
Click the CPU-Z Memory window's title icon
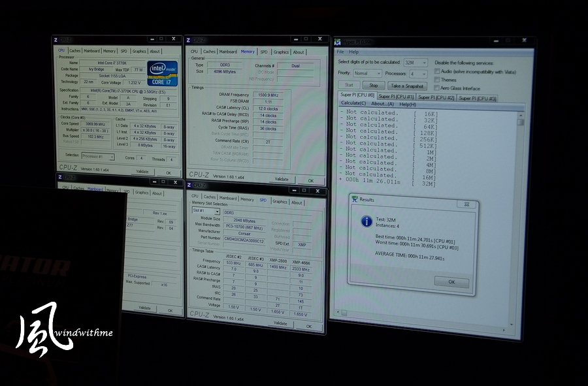tap(189, 40)
